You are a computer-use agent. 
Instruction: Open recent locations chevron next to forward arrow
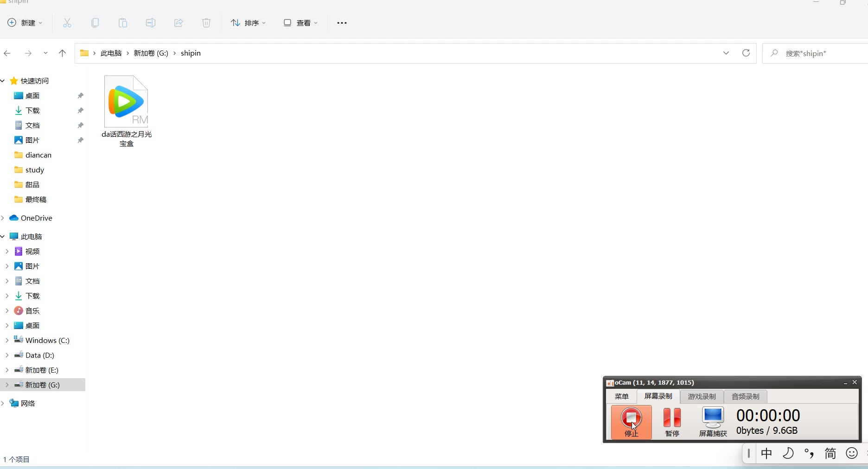coord(45,53)
